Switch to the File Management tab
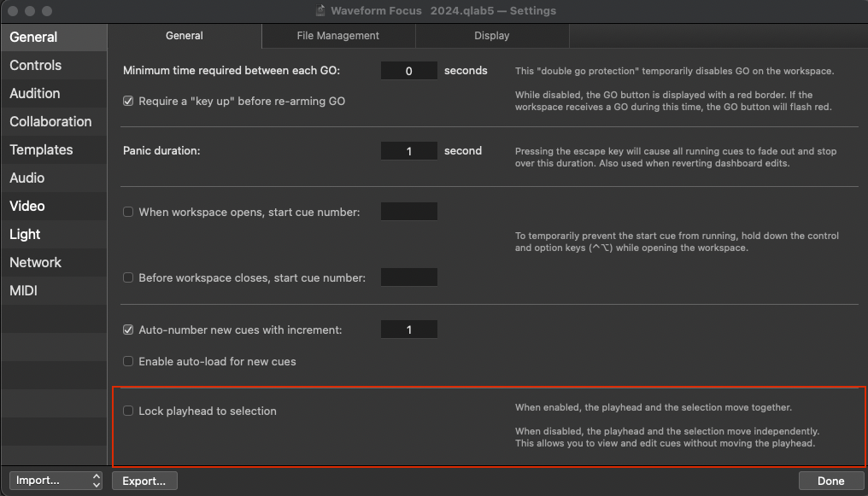 [337, 36]
